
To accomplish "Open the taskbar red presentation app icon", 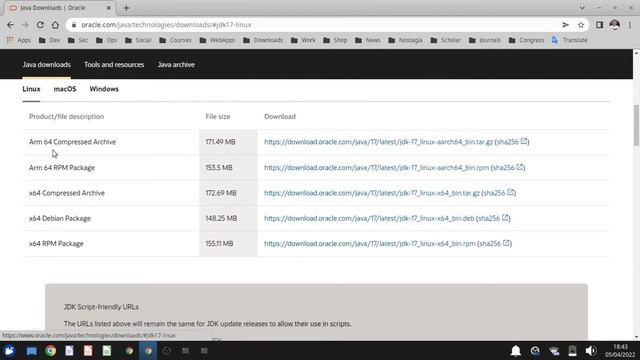I will tap(88, 351).
